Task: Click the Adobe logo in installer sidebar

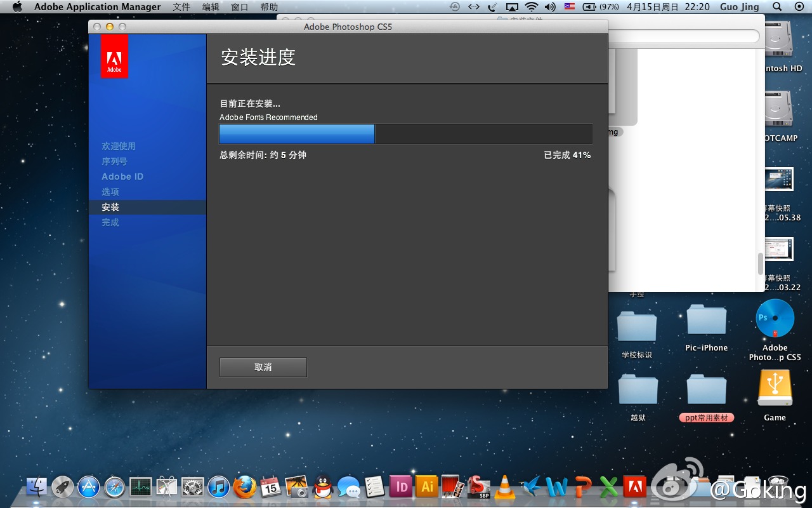Action: (114, 57)
